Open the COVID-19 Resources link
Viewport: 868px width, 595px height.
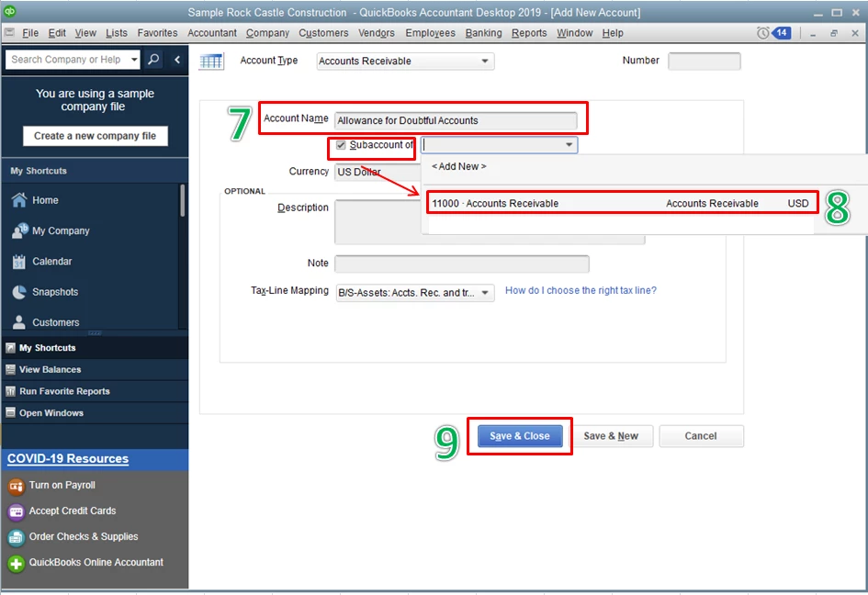coord(68,459)
